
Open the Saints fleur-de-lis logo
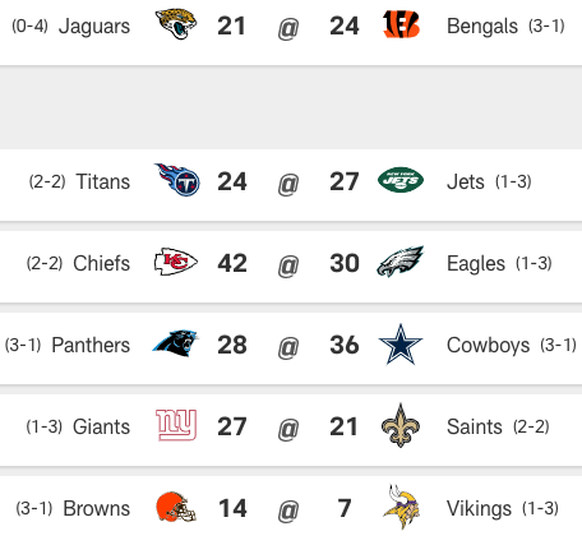400,425
